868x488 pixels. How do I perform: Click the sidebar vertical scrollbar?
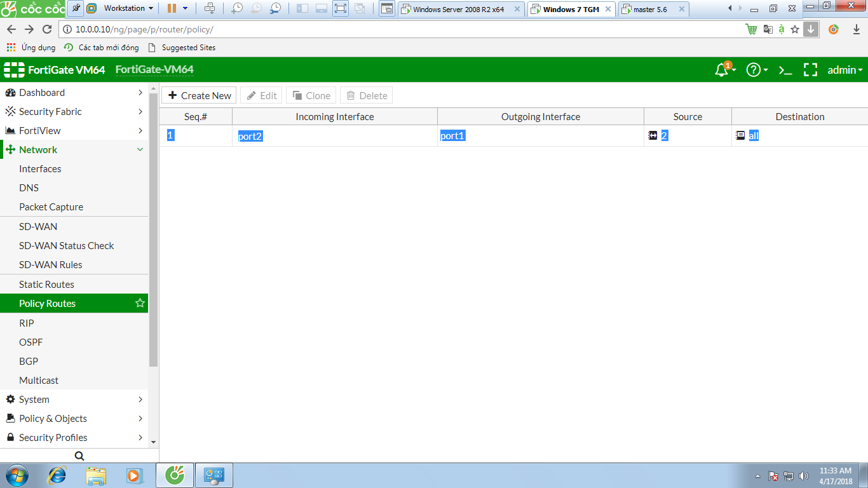tap(153, 229)
